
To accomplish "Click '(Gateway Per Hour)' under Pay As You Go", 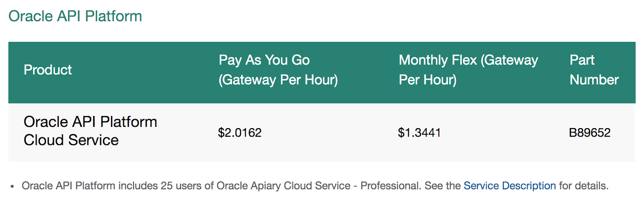I will point(278,80).
